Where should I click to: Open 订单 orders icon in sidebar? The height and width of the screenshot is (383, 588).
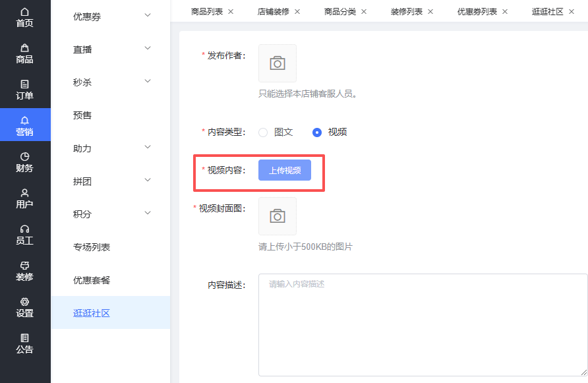[25, 84]
